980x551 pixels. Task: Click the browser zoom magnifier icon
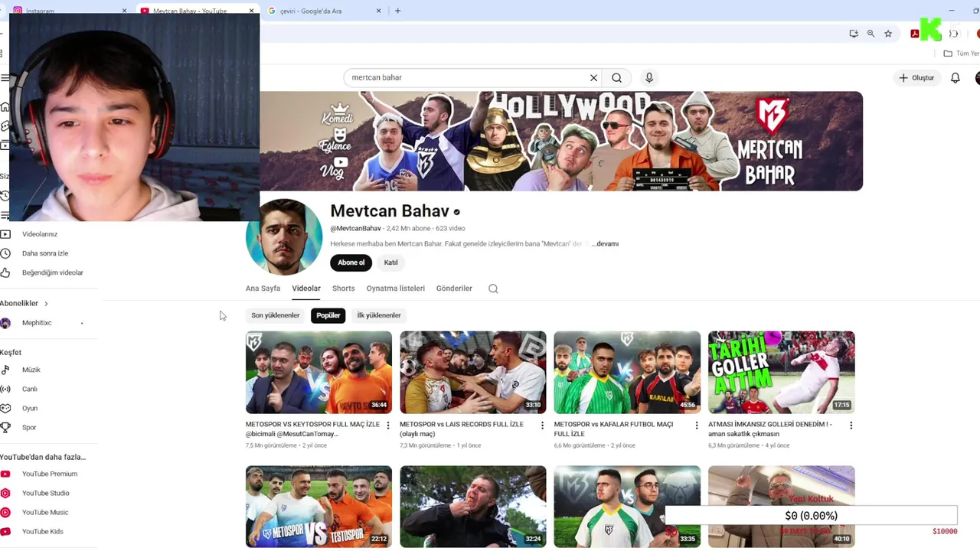[871, 34]
